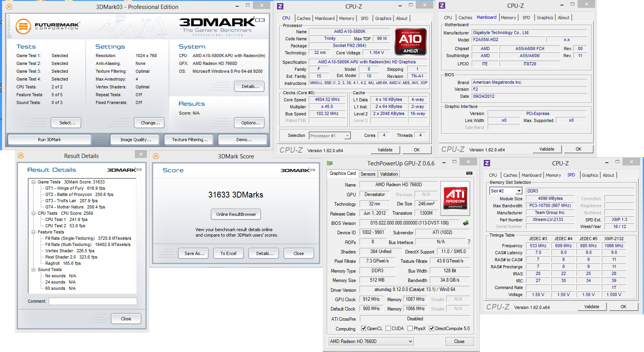This screenshot has width=644, height=352.
Task: Click the AMD A10 processor logo
Action: click(x=410, y=41)
